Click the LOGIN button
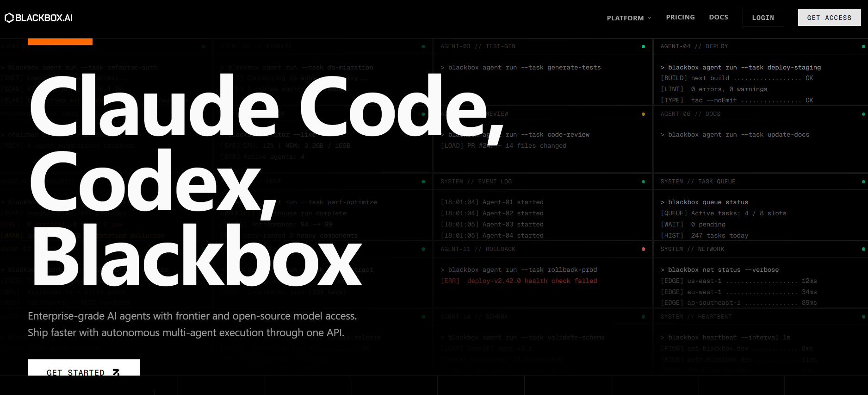 pyautogui.click(x=763, y=18)
